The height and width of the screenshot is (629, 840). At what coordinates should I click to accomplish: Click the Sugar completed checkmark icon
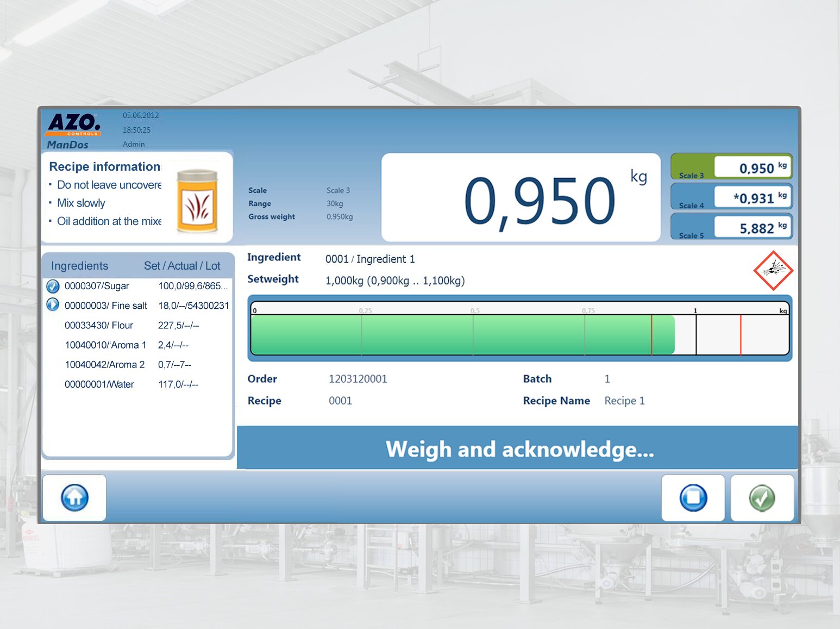[53, 286]
